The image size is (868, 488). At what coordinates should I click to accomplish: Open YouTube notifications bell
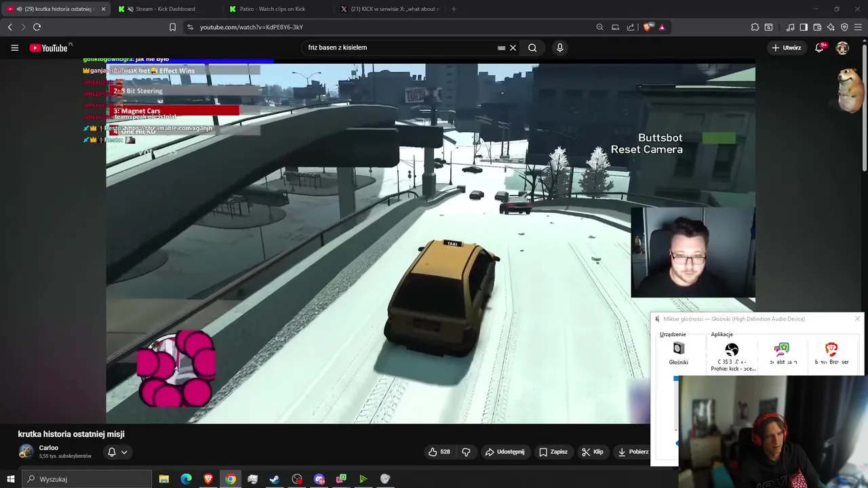point(820,47)
